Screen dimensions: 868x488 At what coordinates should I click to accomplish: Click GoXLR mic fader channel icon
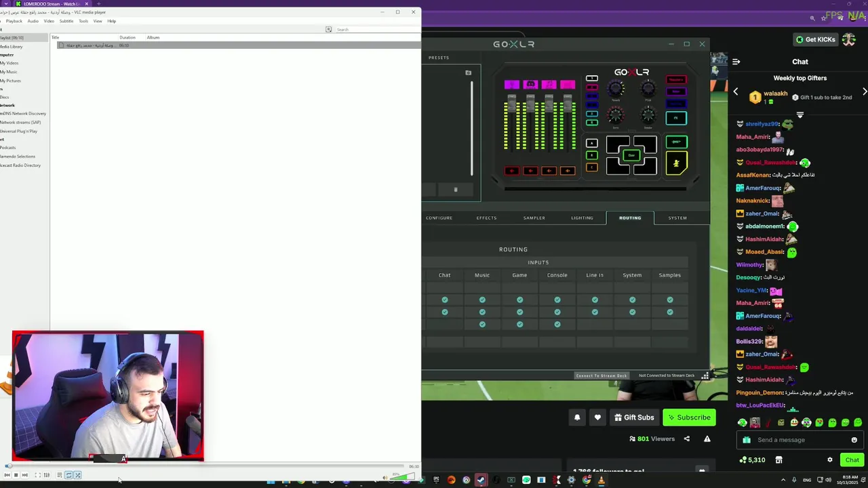pos(512,85)
